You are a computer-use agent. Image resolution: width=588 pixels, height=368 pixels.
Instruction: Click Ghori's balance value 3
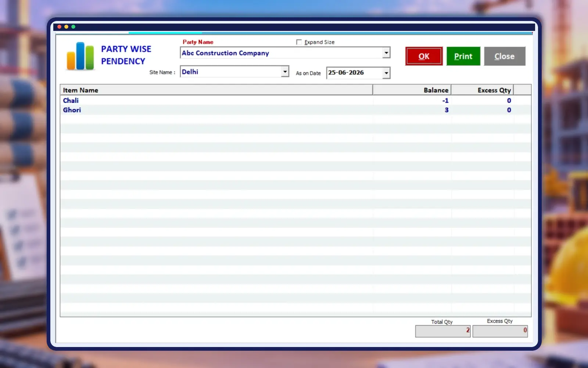(447, 110)
